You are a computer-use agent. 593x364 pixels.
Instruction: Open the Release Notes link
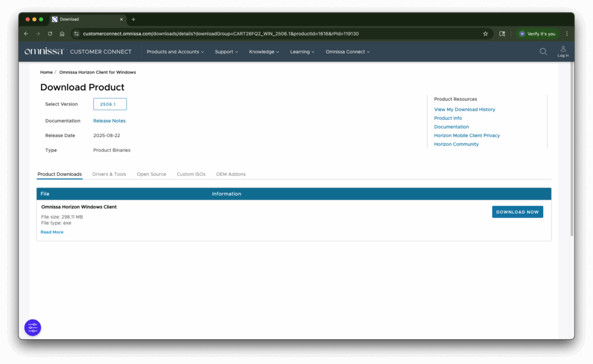pos(109,121)
